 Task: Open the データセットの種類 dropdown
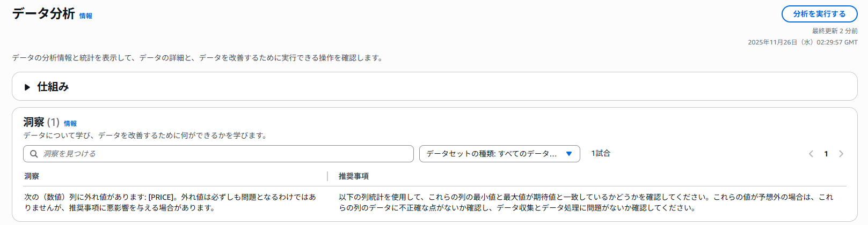coord(491,154)
